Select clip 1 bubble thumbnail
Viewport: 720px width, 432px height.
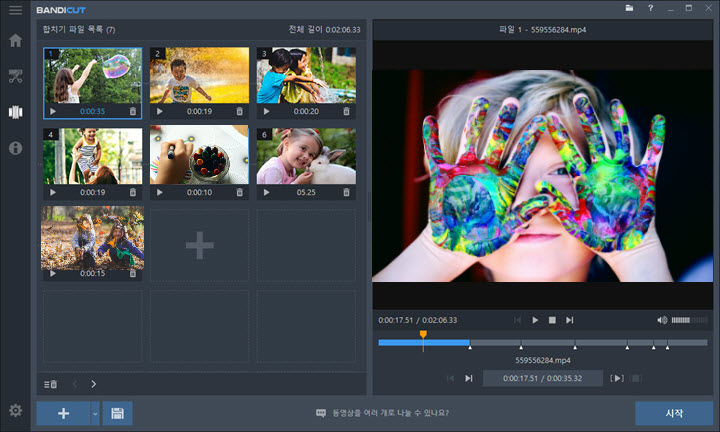(x=93, y=76)
